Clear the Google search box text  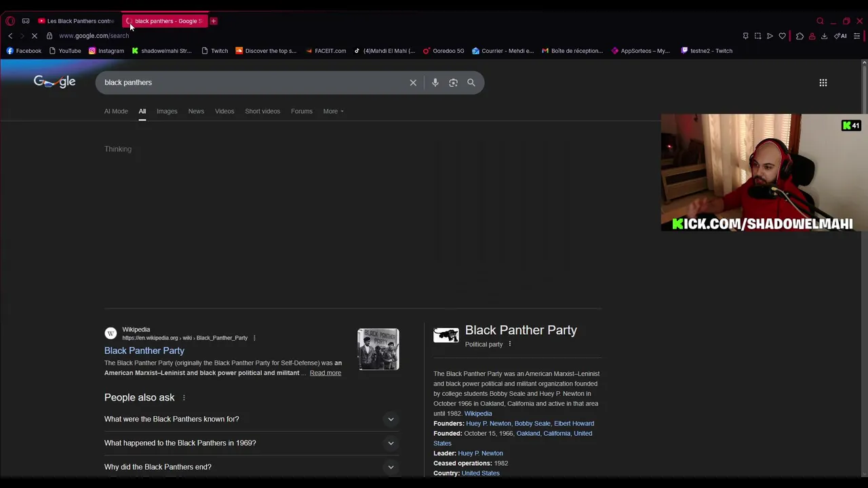413,83
